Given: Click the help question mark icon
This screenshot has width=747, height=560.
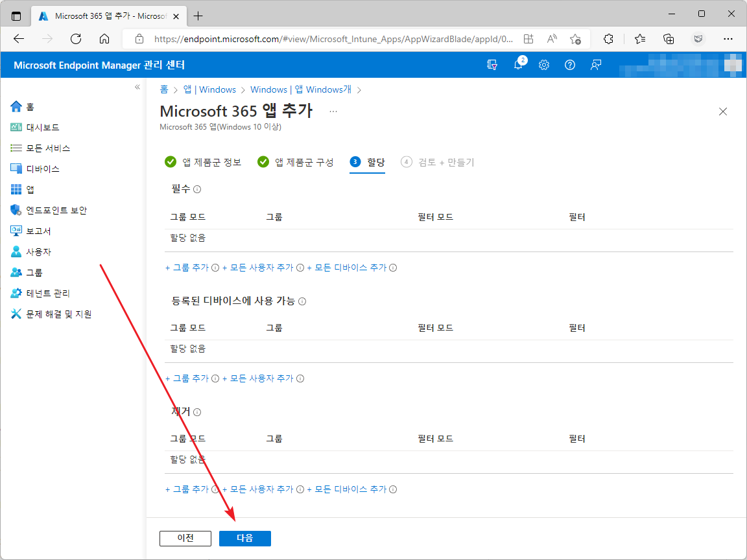Looking at the screenshot, I should pos(570,65).
